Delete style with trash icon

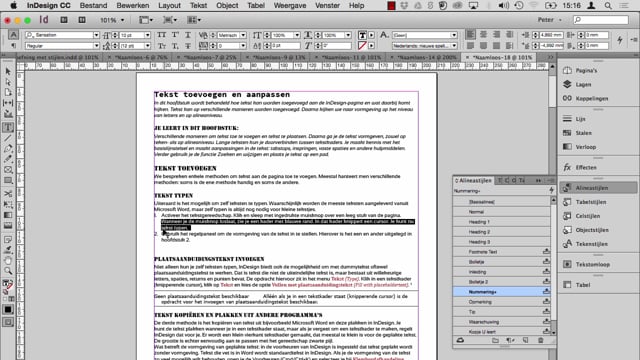(540, 340)
